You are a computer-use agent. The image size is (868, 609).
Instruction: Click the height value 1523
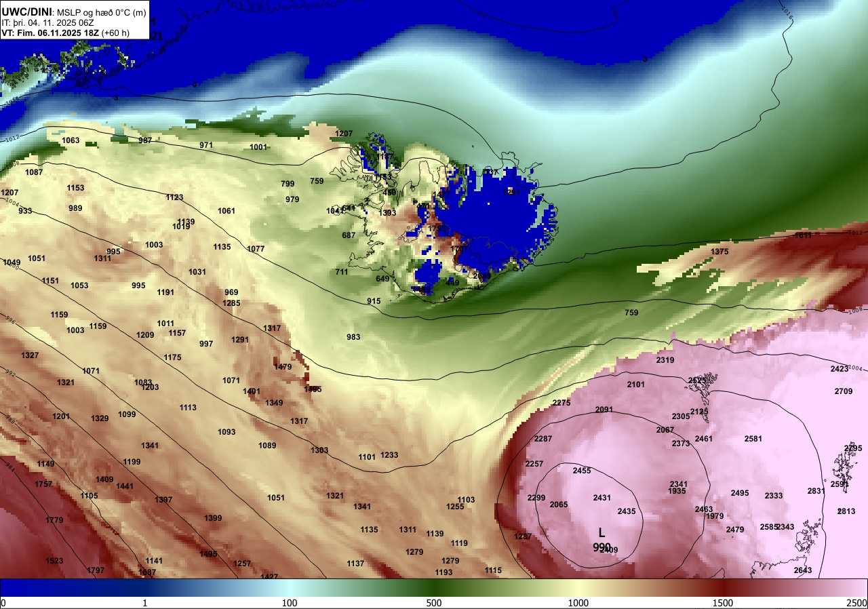coord(54,561)
